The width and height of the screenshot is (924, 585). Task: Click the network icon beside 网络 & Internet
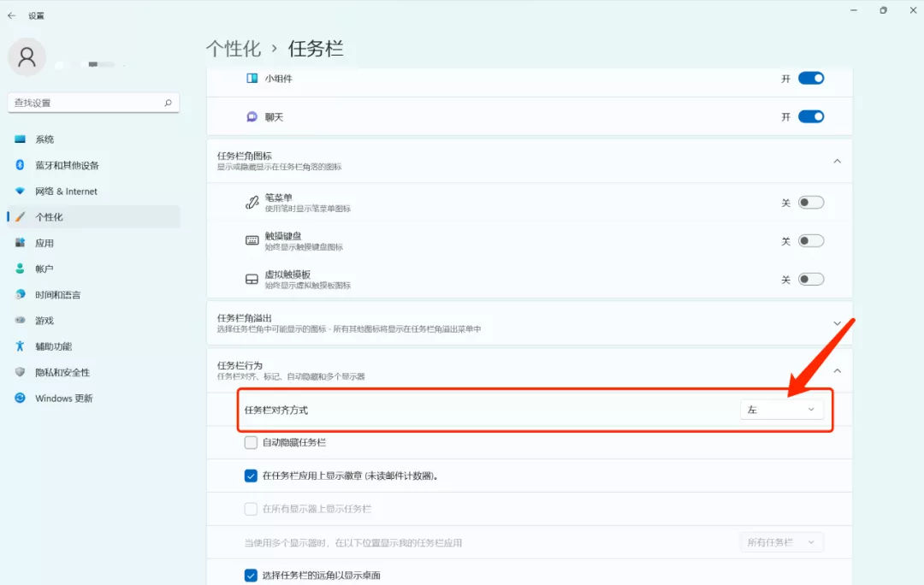[20, 191]
